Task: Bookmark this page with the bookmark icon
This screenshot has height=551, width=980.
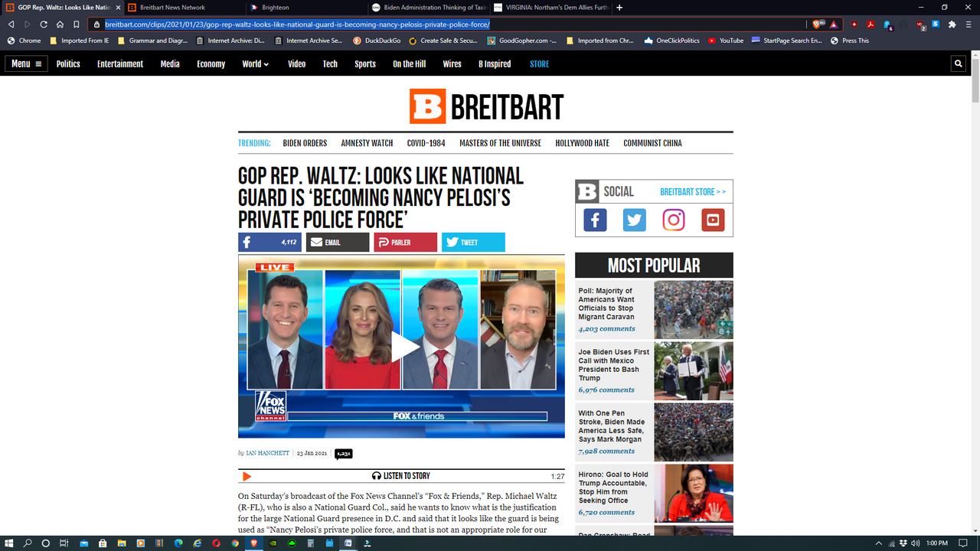Action: click(77, 24)
